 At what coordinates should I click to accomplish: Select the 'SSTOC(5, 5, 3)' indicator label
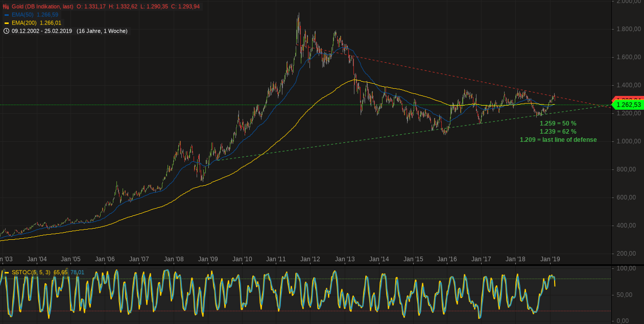click(x=31, y=272)
